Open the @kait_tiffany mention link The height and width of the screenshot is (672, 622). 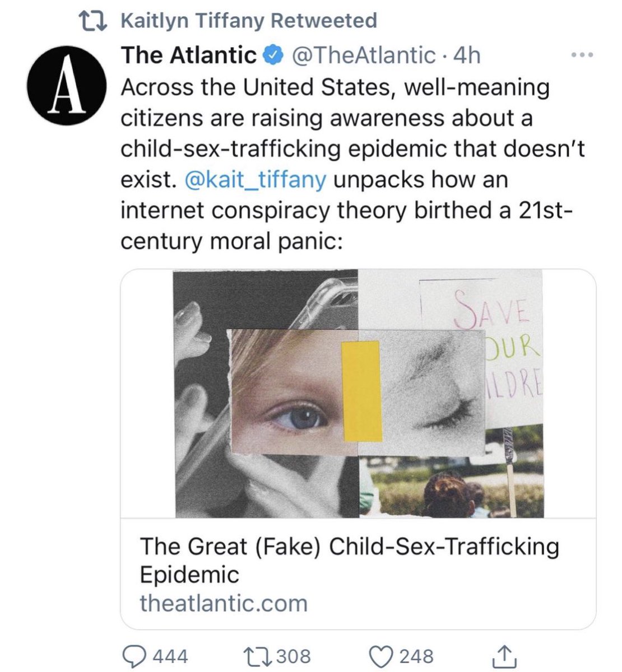(x=254, y=180)
